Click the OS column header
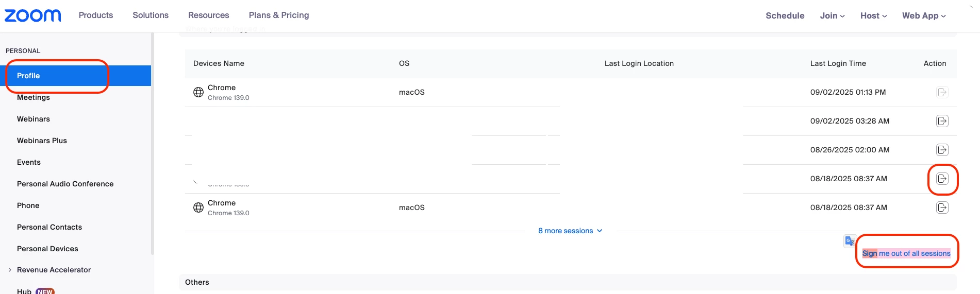 (404, 63)
